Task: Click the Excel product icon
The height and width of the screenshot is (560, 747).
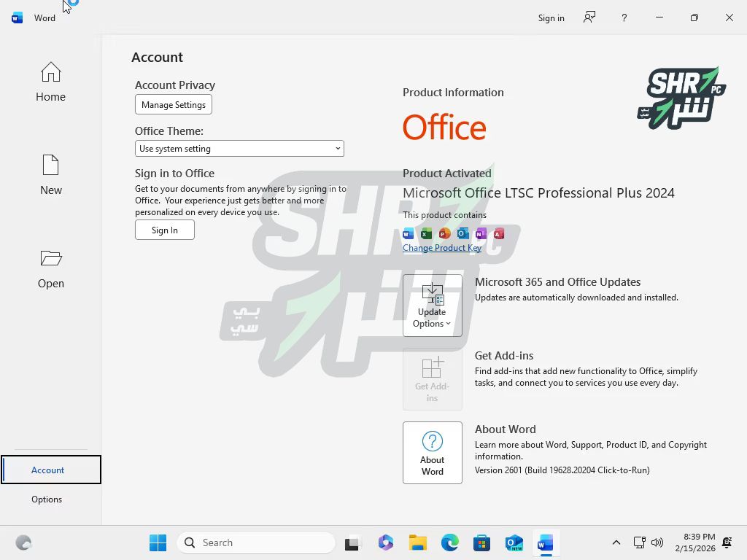Action: pos(426,233)
